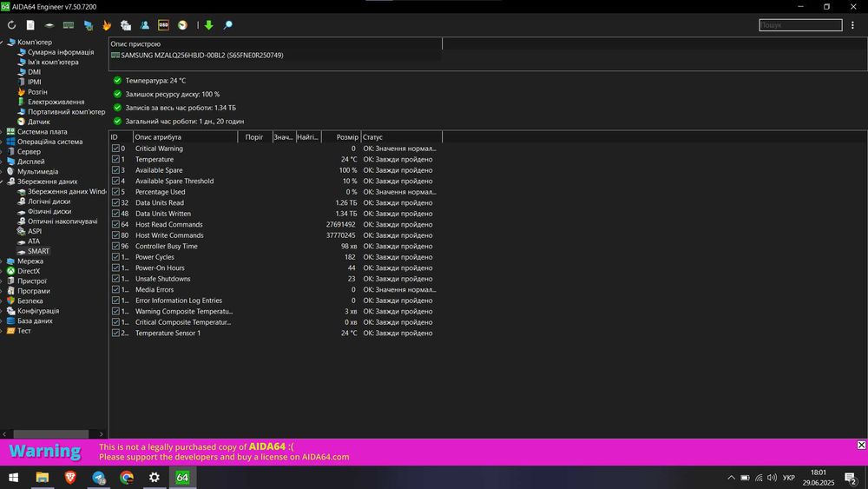The width and height of the screenshot is (868, 489).
Task: Open Google Chrome from taskbar
Action: point(127,477)
